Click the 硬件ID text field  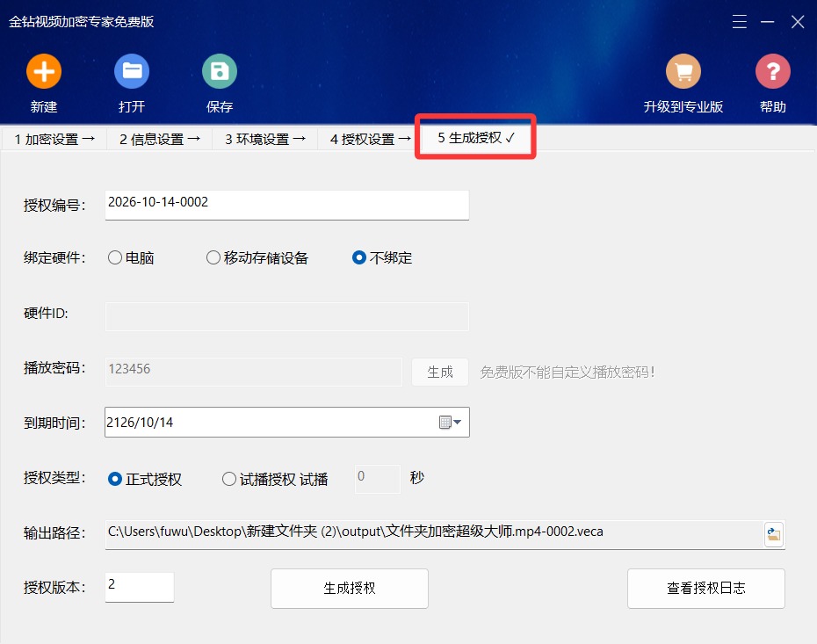point(287,316)
